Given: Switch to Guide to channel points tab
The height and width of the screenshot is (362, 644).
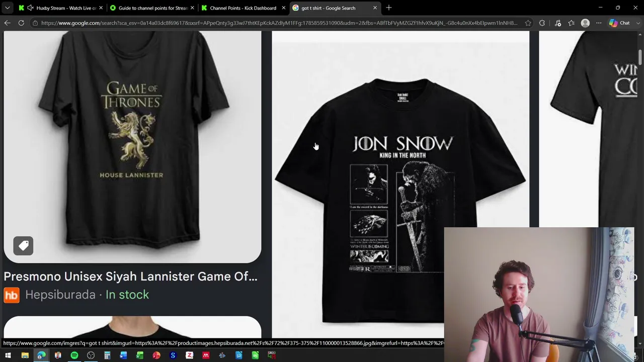Looking at the screenshot, I should 152,8.
